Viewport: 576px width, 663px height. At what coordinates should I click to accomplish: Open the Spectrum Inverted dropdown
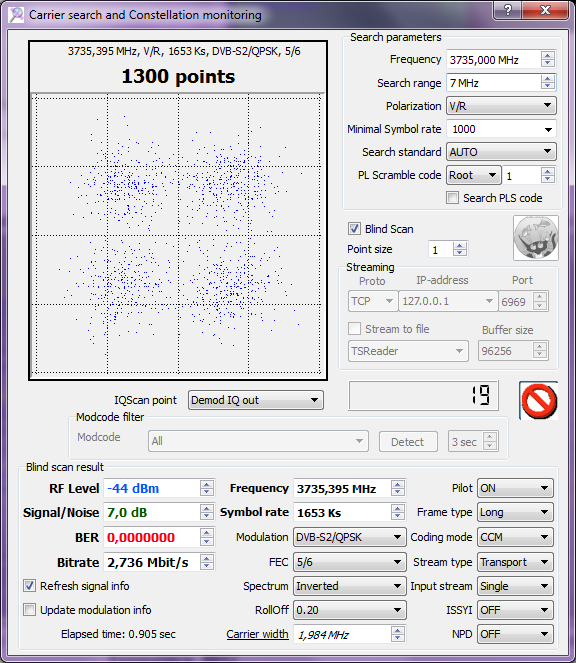coord(350,586)
